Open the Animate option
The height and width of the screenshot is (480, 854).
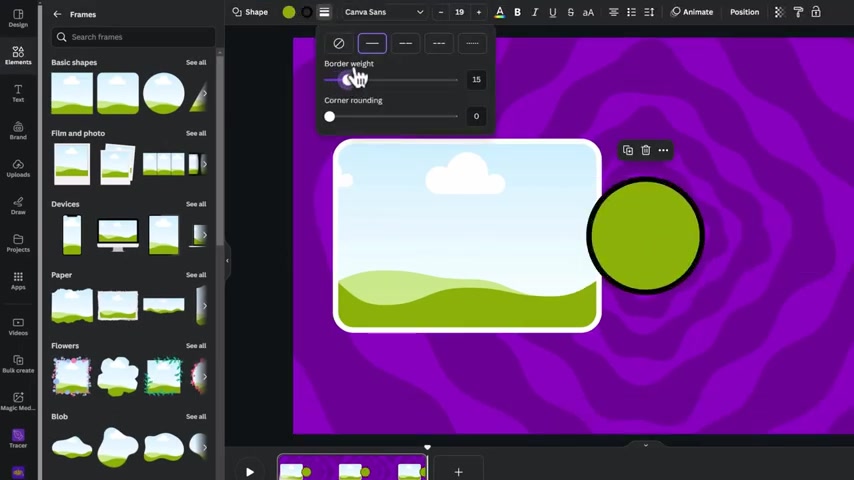pyautogui.click(x=692, y=12)
